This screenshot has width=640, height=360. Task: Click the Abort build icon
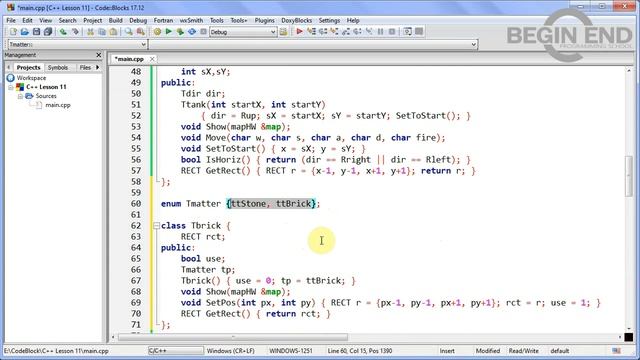(x=203, y=32)
